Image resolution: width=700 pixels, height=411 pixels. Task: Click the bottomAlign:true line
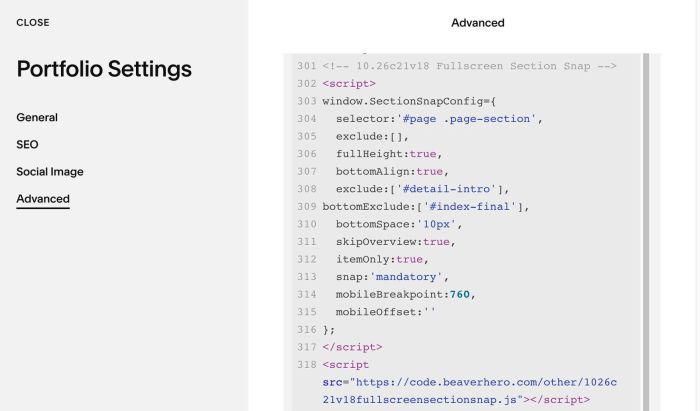tap(392, 171)
